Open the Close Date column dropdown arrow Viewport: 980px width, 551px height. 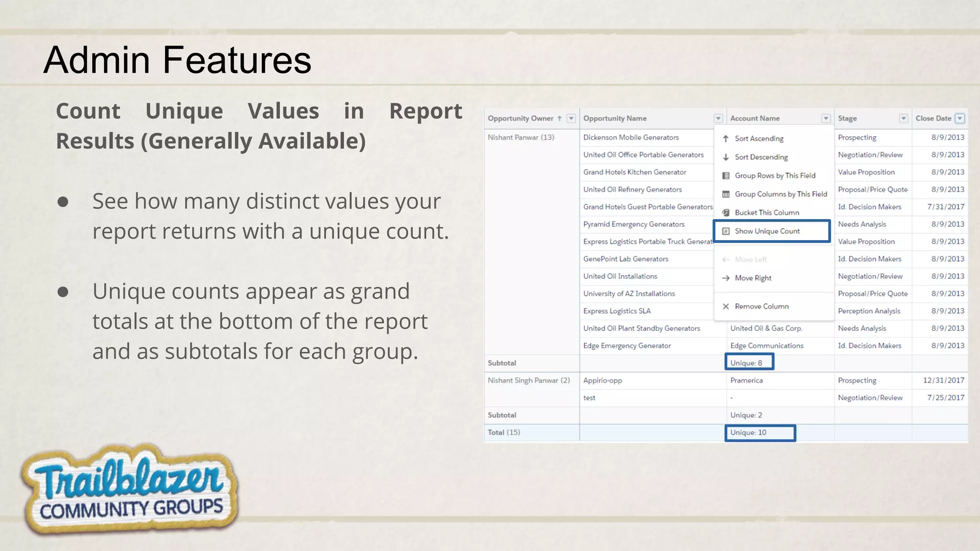click(960, 119)
